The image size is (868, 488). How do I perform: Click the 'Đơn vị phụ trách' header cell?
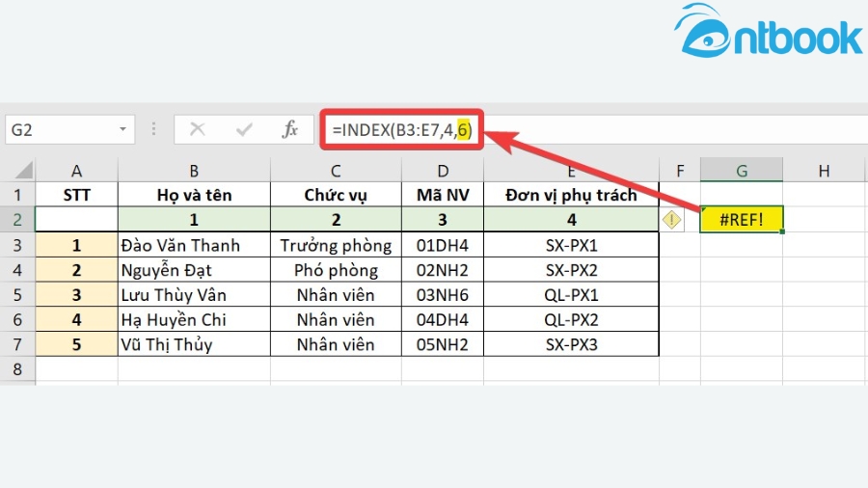point(571,195)
